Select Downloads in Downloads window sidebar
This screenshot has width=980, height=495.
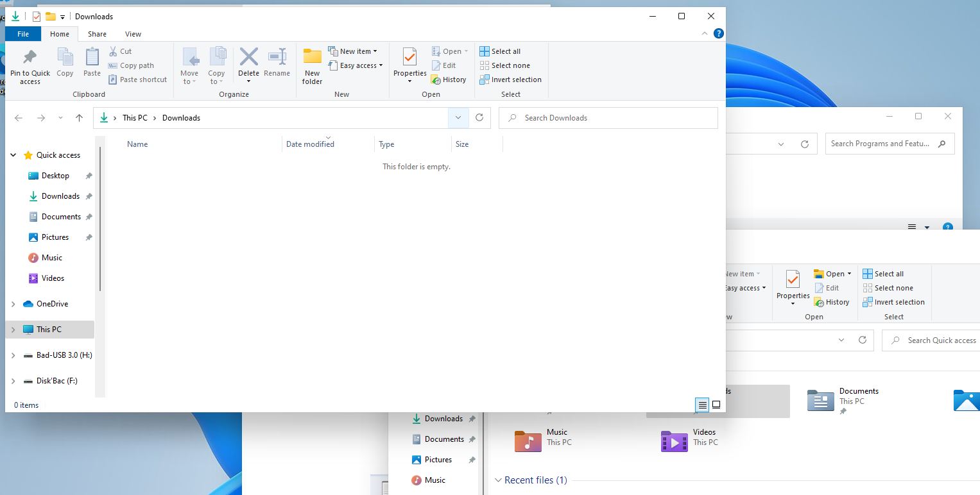coord(60,196)
